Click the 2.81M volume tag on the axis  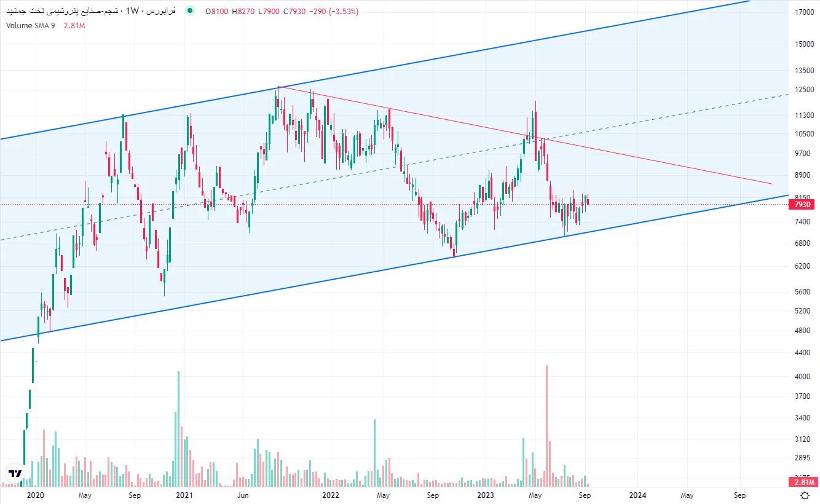coord(801,481)
